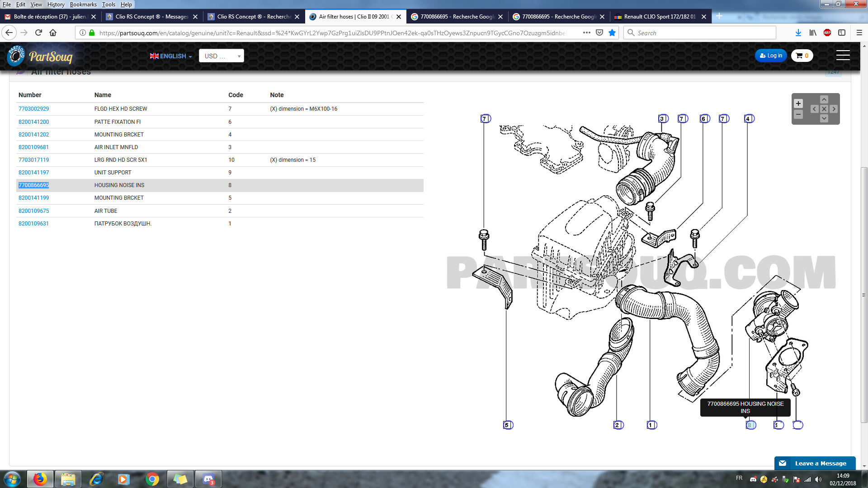Open the system volume control
Viewport: 868px width, 488px height.
(x=818, y=479)
